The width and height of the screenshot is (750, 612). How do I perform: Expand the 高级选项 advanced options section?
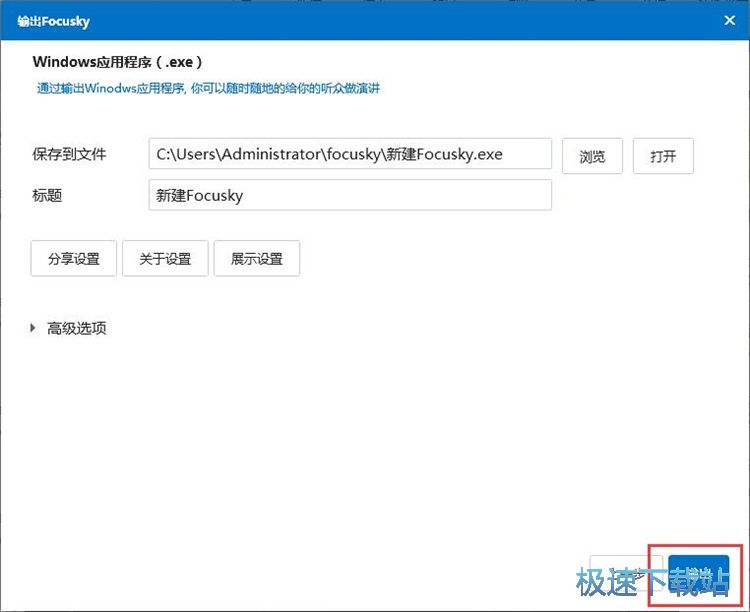pyautogui.click(x=68, y=328)
